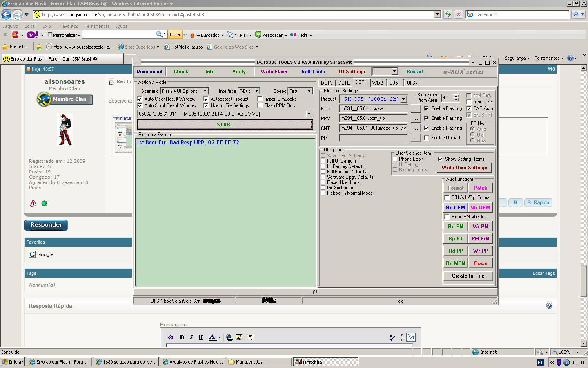
Task: Toggle Enable Flashing for MCU file
Action: click(x=427, y=108)
